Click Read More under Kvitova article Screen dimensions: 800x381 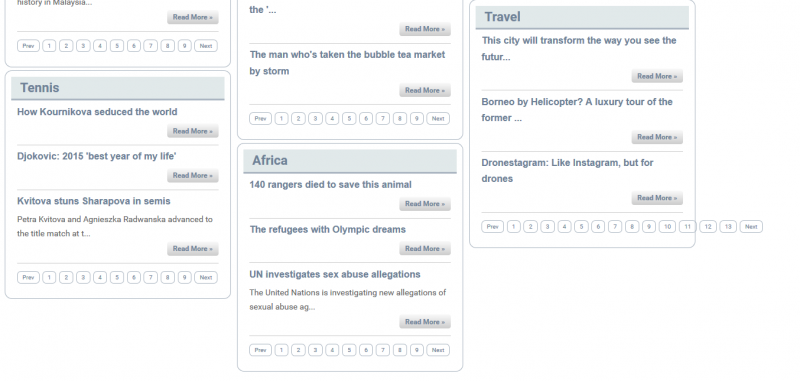(x=193, y=249)
